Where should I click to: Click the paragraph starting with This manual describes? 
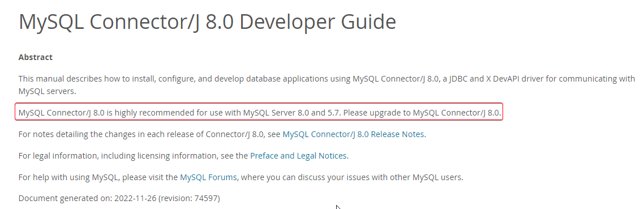pos(327,85)
